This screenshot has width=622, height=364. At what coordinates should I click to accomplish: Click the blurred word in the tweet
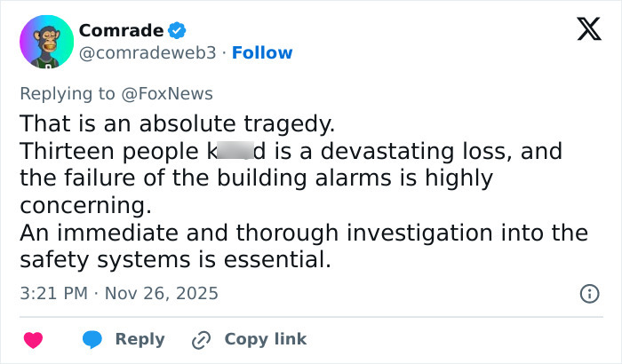tap(235, 151)
